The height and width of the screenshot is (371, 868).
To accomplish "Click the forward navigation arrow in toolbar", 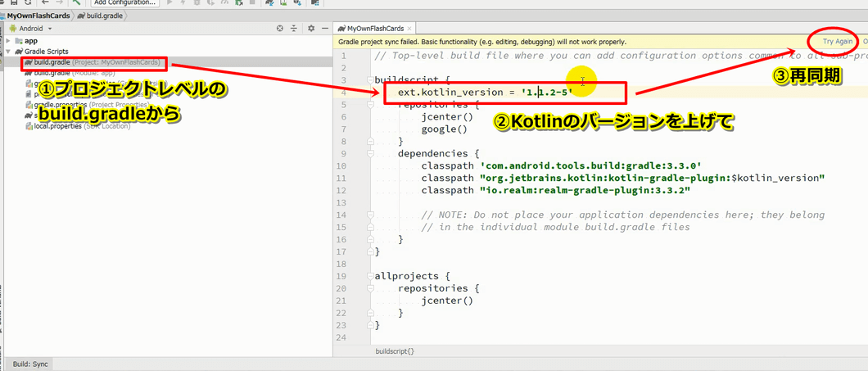I will click(59, 2).
